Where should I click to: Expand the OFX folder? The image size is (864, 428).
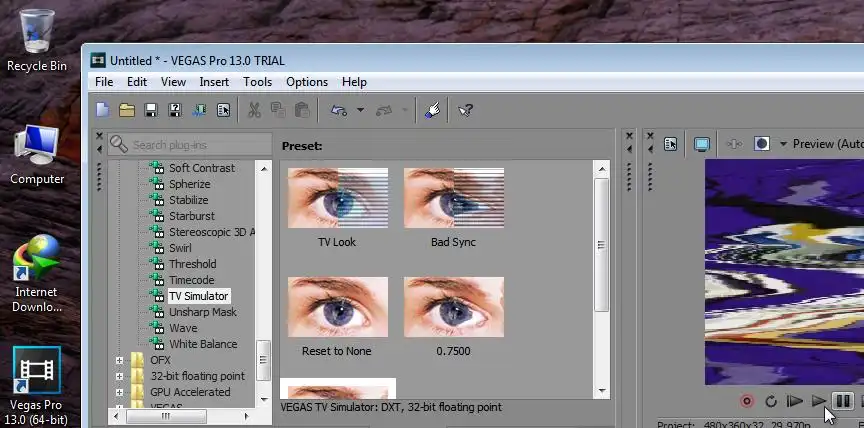(120, 360)
